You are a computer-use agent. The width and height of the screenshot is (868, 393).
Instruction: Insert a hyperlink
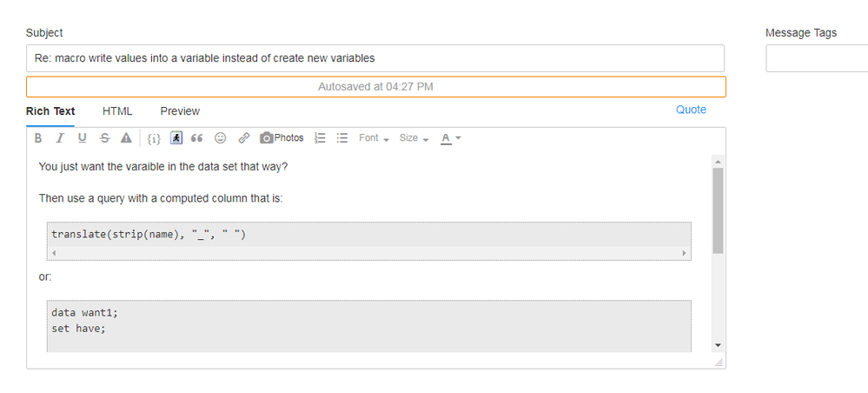(244, 138)
